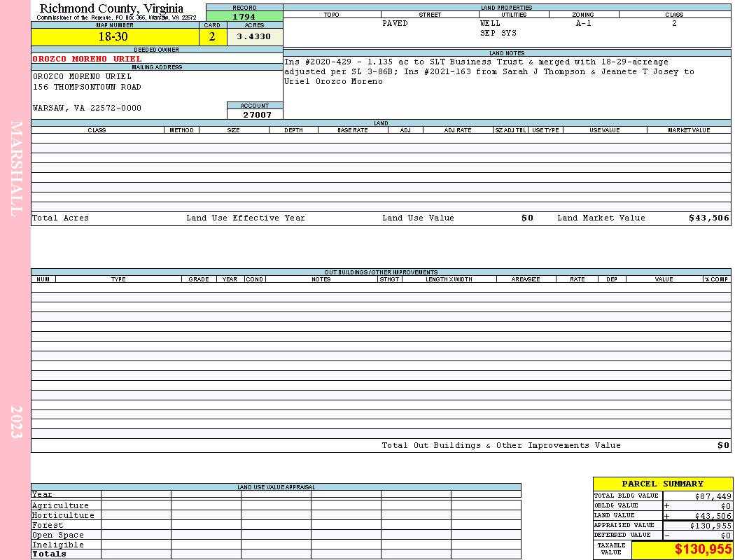Click the Parcel Summary yellow header
The image size is (735, 560).
(662, 484)
